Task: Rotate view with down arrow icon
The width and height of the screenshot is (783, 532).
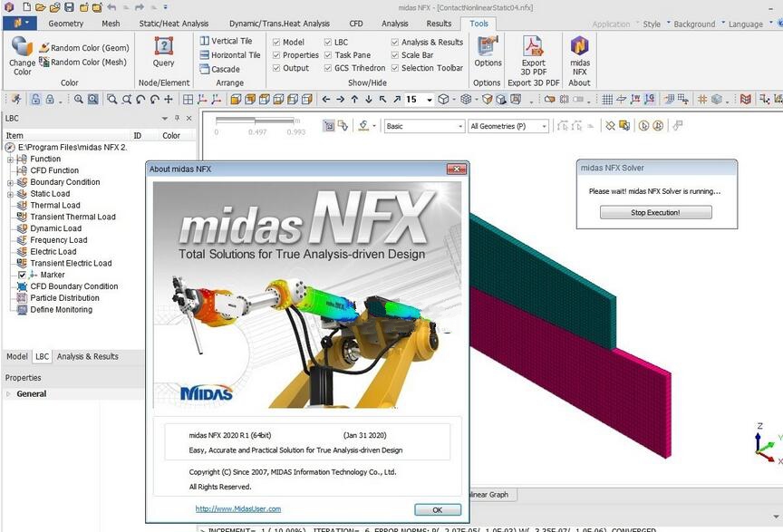Action: click(x=369, y=99)
